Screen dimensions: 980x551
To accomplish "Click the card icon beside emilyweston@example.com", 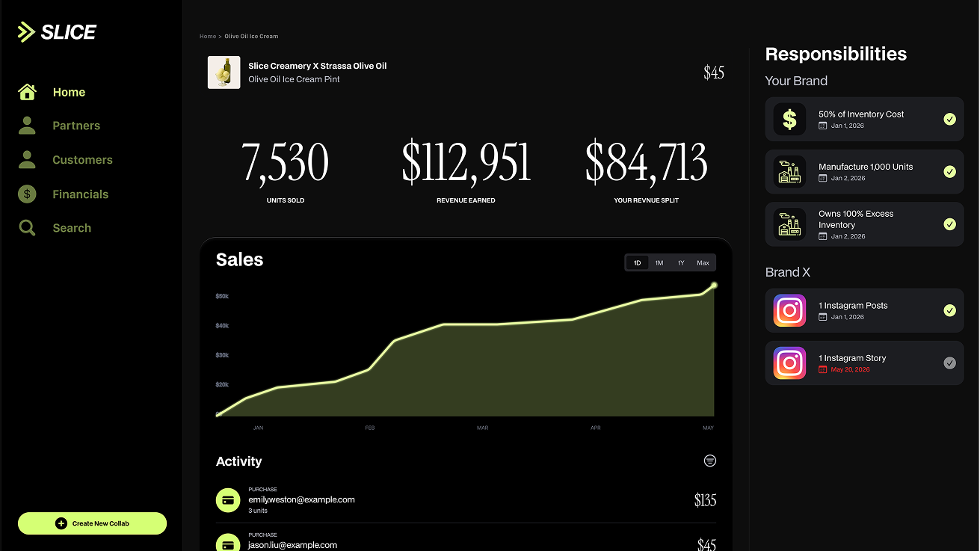I will [x=228, y=499].
